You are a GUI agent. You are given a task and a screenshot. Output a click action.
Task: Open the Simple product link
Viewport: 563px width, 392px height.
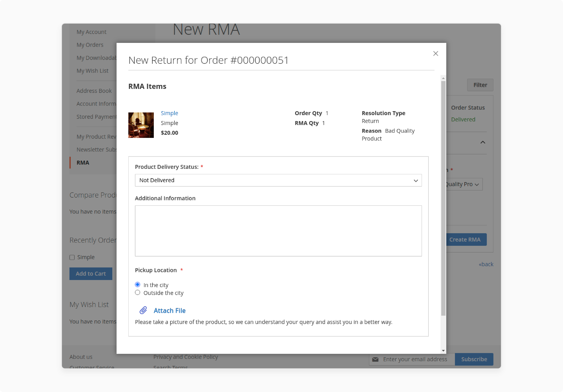click(169, 113)
